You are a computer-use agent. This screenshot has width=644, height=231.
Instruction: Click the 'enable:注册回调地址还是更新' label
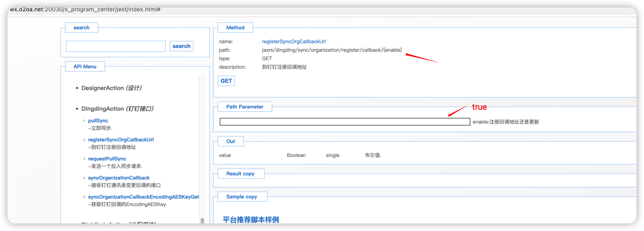[506, 122]
